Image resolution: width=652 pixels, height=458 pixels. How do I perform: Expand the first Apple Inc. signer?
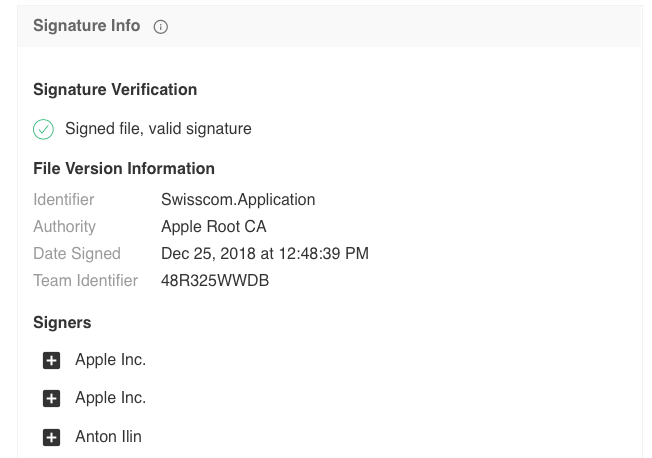pos(52,360)
